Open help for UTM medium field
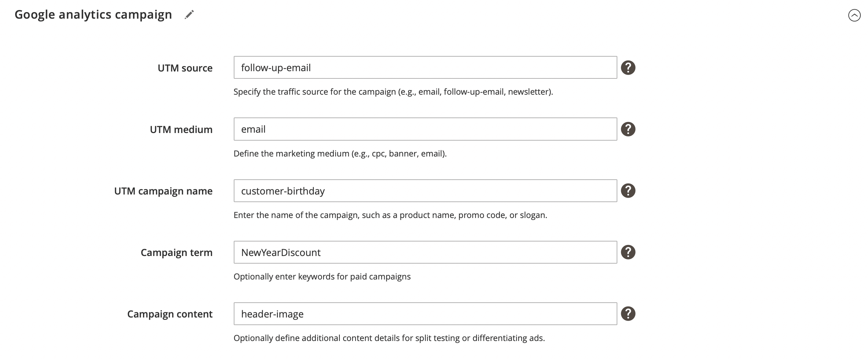Image resolution: width=868 pixels, height=360 pixels. [x=628, y=129]
